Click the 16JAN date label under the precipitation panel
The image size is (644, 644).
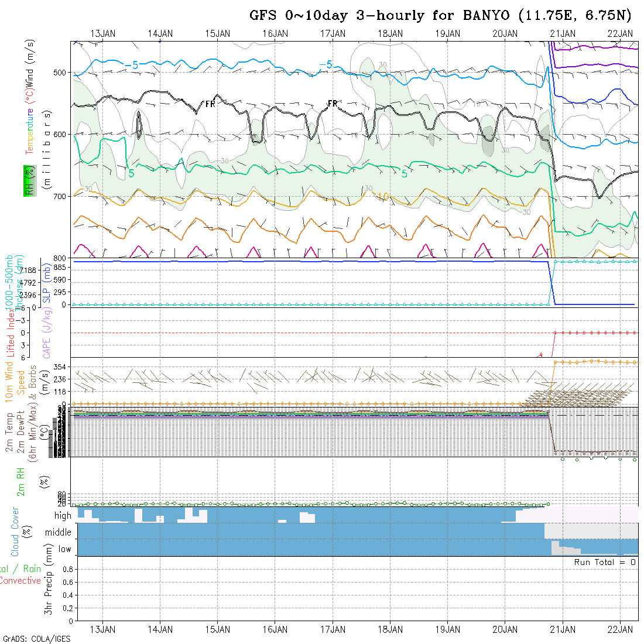275,629
